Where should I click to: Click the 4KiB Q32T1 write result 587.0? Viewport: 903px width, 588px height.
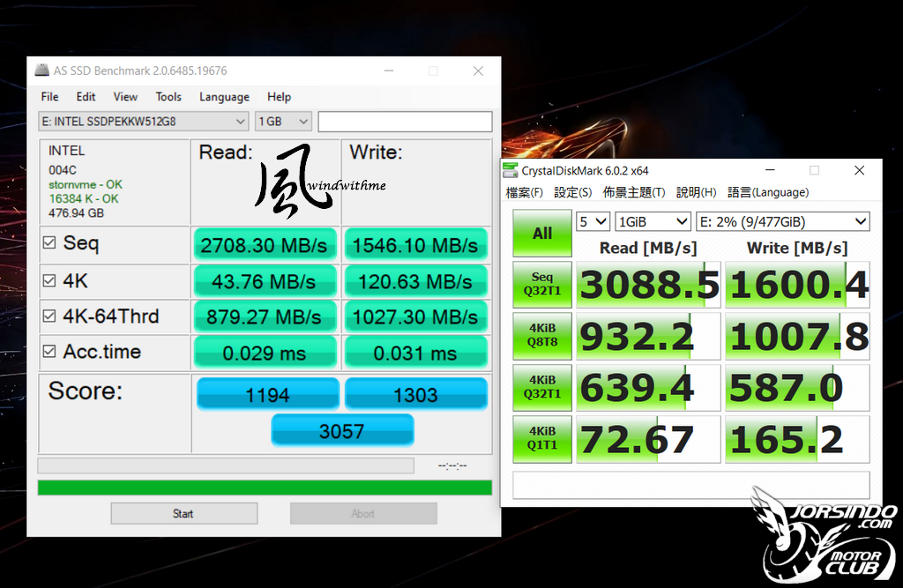coord(797,387)
